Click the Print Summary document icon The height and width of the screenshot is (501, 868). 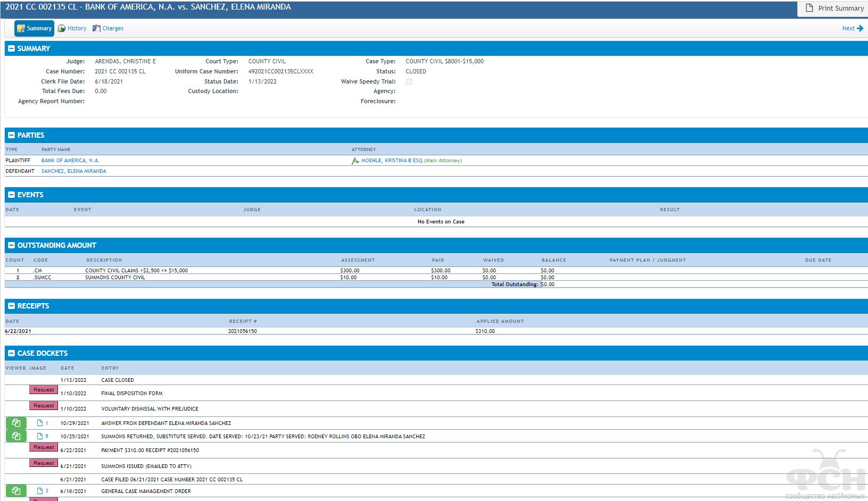coord(809,9)
